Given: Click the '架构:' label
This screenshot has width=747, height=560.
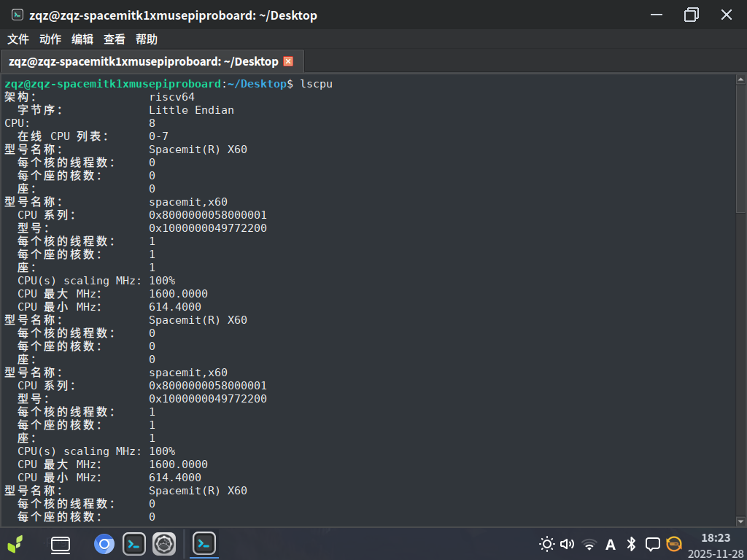Looking at the screenshot, I should click(x=20, y=97).
